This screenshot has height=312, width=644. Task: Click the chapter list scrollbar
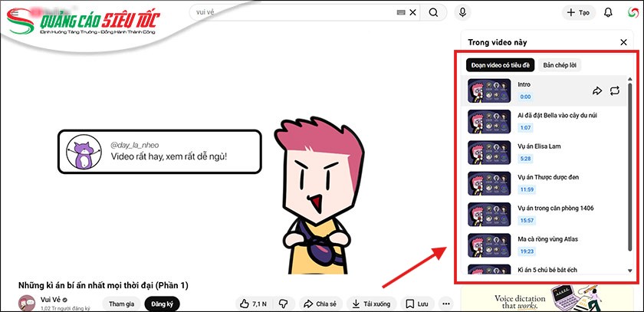pyautogui.click(x=630, y=167)
